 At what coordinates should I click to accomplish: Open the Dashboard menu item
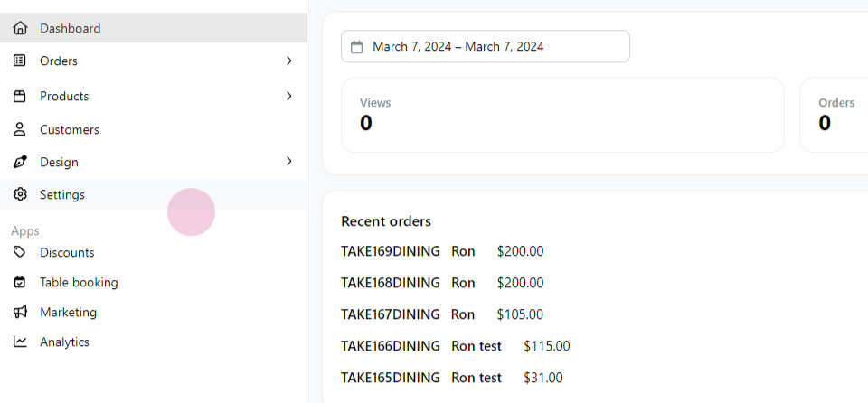154,28
